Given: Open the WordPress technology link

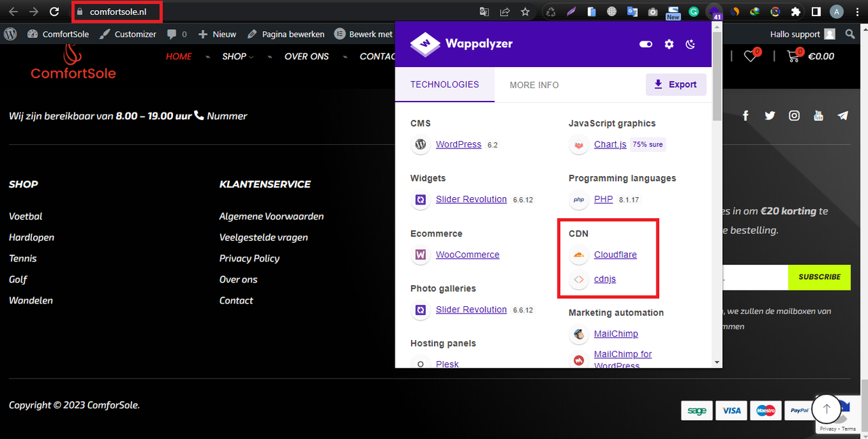Looking at the screenshot, I should tap(458, 144).
